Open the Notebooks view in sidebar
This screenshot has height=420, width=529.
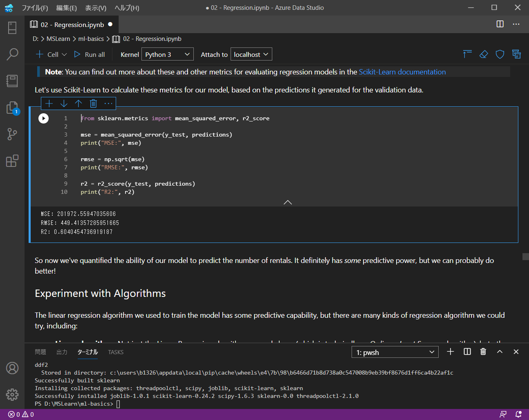[x=12, y=81]
